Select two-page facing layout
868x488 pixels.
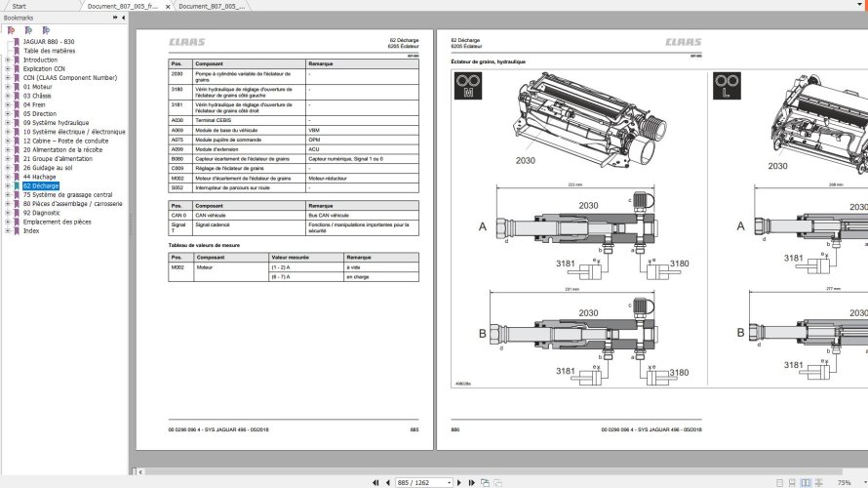[806, 483]
